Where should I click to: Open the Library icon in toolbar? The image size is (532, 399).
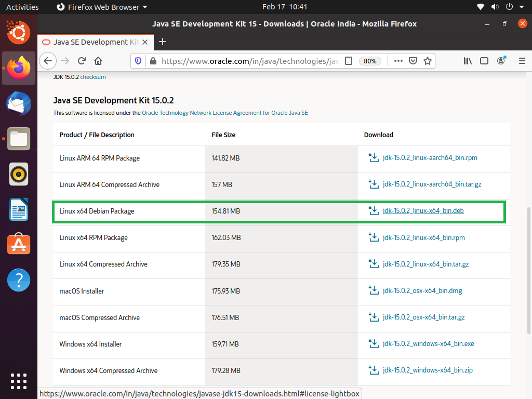point(468,61)
